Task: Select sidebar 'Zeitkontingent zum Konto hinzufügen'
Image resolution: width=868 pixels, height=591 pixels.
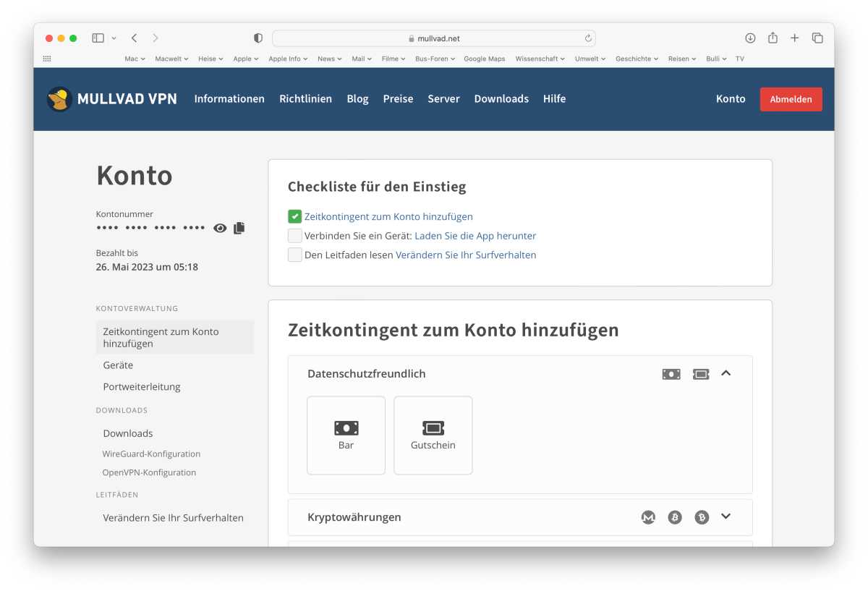Action: coord(174,337)
